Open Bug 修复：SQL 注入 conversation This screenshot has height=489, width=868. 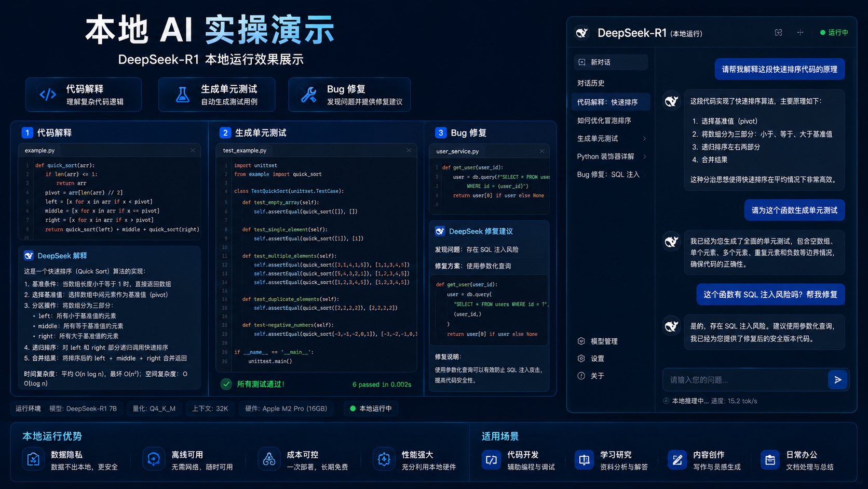coord(608,174)
